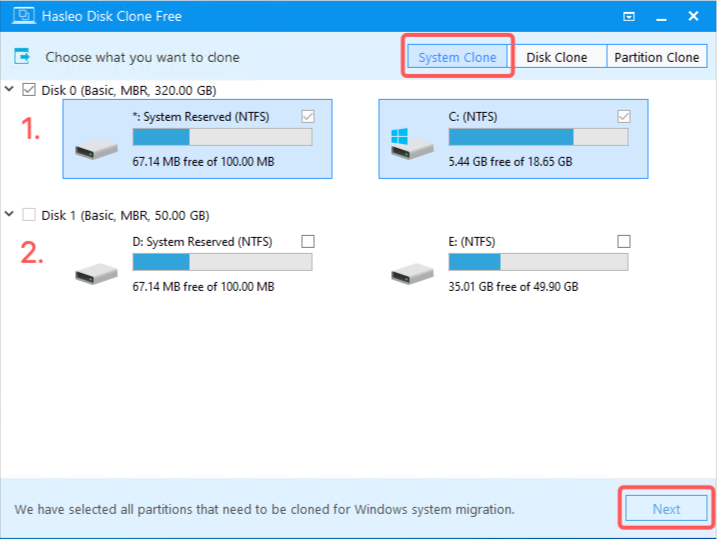Collapse the Disk 0 partition list
This screenshot has width=717, height=539.
9,89
